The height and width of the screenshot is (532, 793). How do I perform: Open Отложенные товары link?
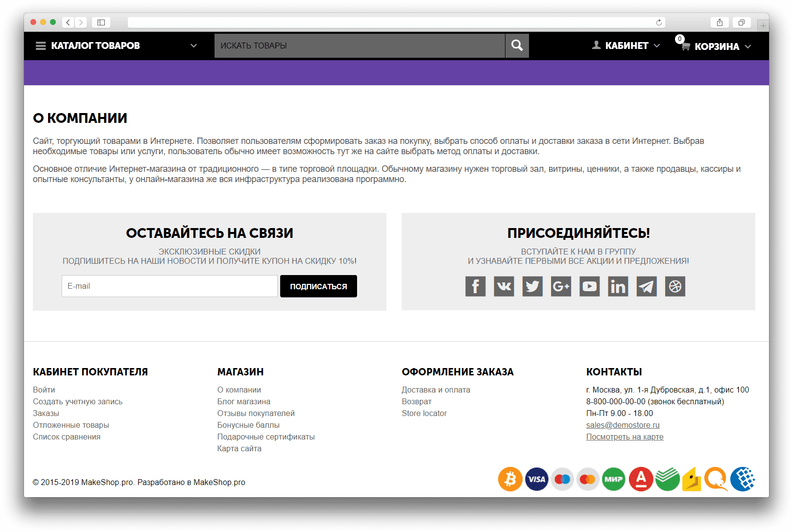click(x=71, y=425)
